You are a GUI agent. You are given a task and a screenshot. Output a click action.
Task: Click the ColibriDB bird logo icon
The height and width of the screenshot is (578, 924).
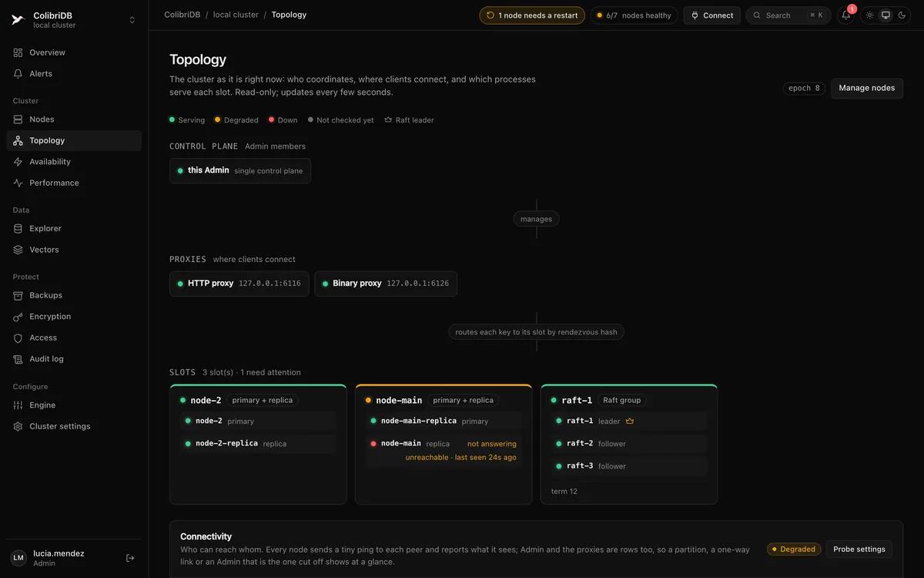click(x=18, y=20)
